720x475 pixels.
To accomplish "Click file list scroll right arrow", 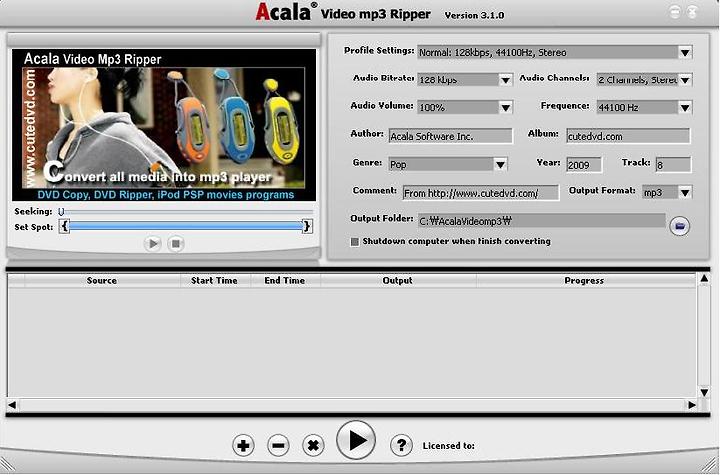I will [x=692, y=405].
